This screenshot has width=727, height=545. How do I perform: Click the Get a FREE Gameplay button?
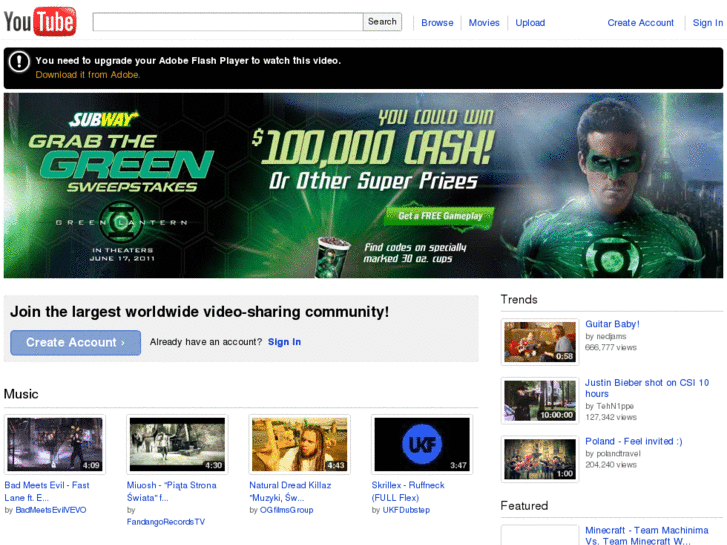coord(440,216)
